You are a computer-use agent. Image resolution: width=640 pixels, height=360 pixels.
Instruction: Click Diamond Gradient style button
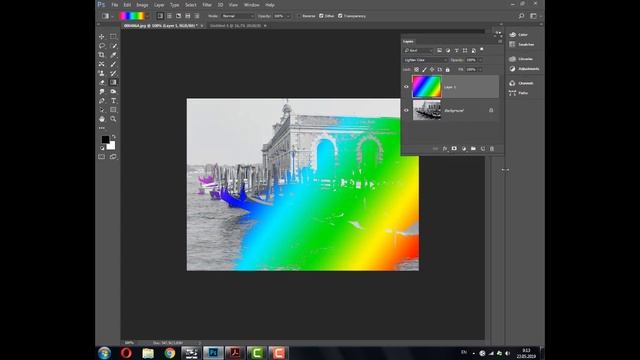click(197, 16)
